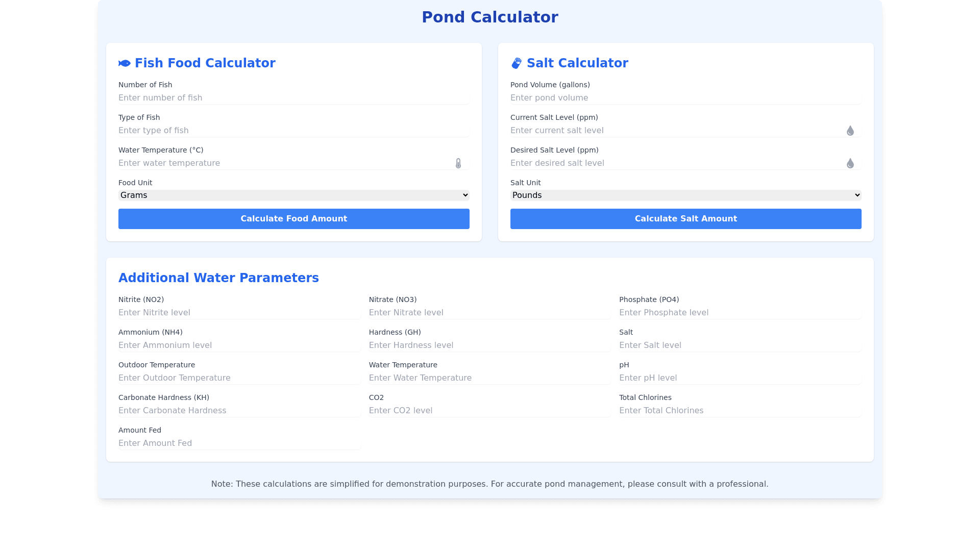Click the droplet icon in Current Salt Level

point(850,131)
